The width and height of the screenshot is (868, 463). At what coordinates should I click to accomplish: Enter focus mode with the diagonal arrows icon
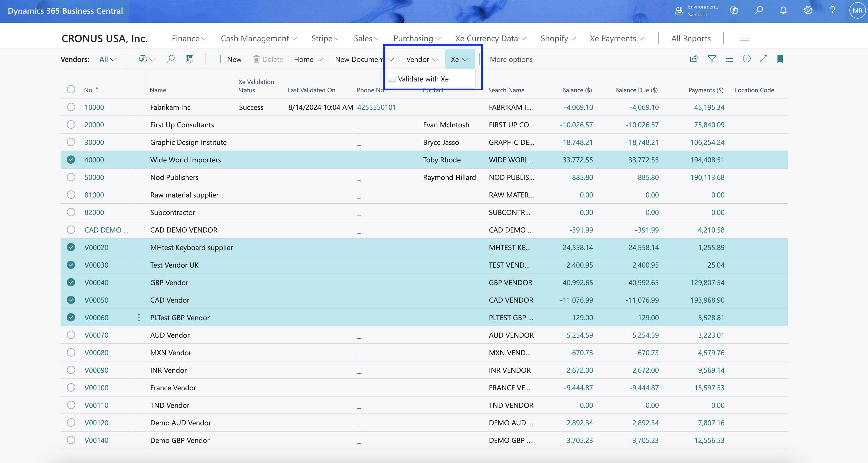tap(764, 59)
